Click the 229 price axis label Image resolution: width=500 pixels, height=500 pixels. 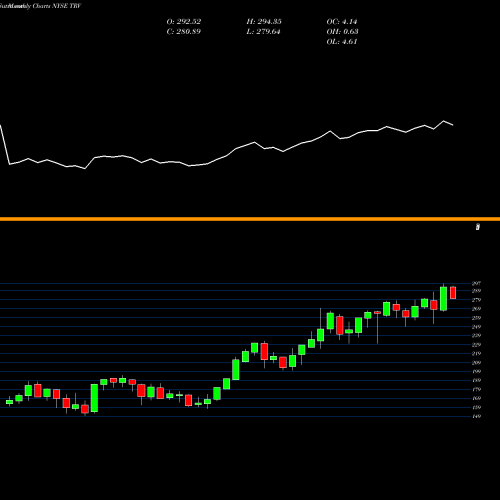476,345
